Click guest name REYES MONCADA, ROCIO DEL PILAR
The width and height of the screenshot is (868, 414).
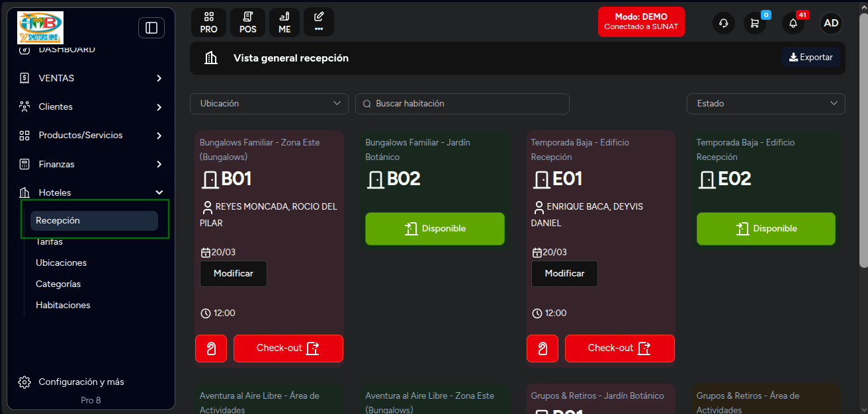(269, 215)
